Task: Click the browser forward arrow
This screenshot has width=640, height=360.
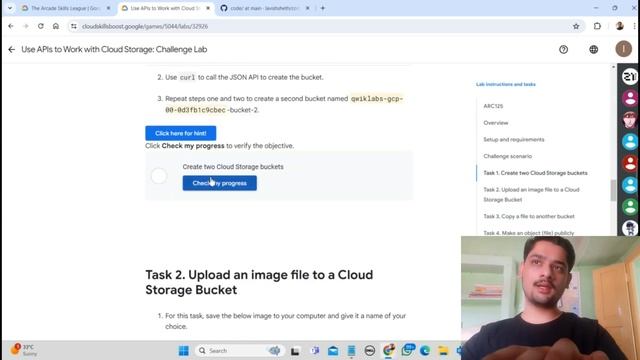Action: 26,26
